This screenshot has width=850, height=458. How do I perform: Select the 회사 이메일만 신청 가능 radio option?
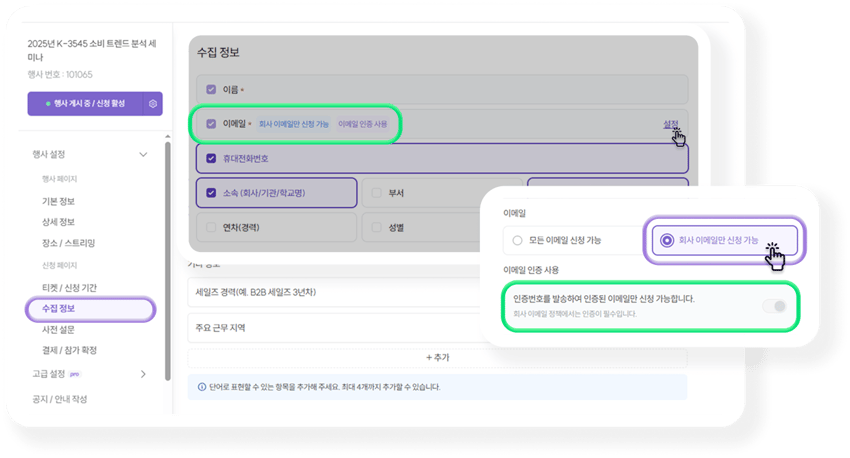[x=667, y=240]
